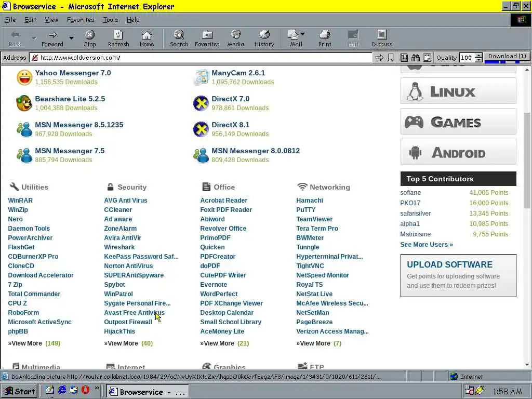The height and width of the screenshot is (399, 532).
Task: Click View More (7) under Networking
Action: (318, 343)
